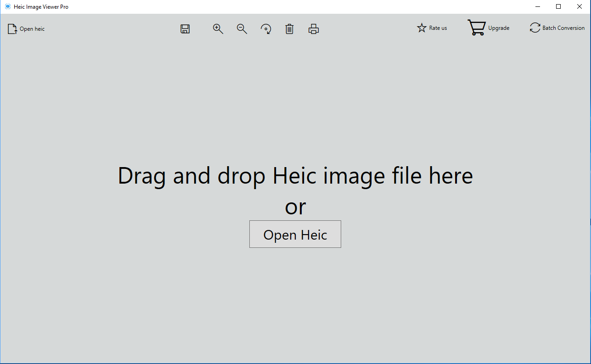Viewport: 591px width, 364px height.
Task: Rotate the image using the rotate icon
Action: point(266,29)
